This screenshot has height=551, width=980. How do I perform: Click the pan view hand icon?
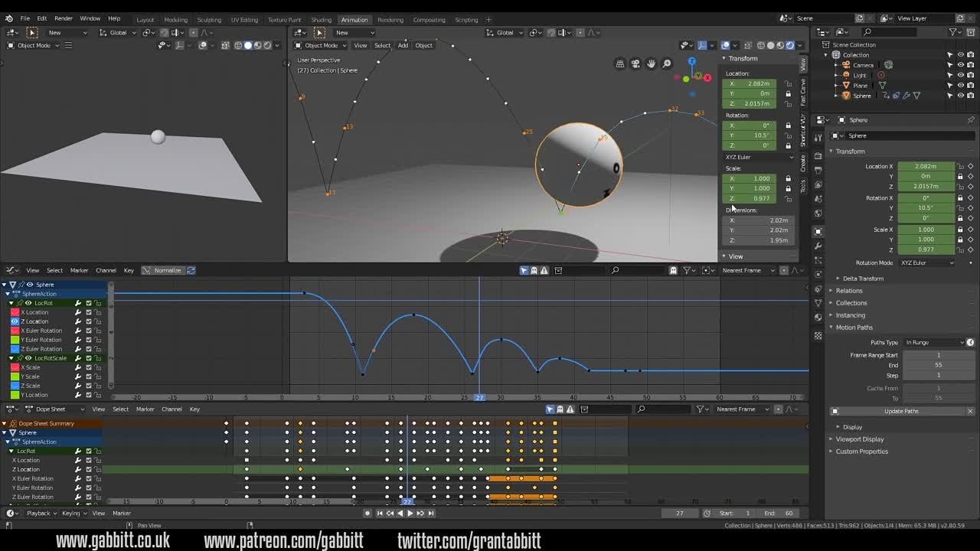[651, 64]
